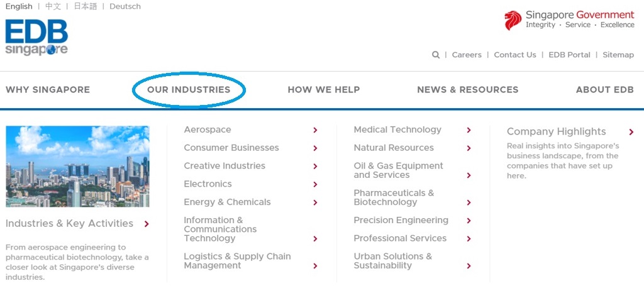Go to the Contact Us page
The image size is (644, 286).
515,55
